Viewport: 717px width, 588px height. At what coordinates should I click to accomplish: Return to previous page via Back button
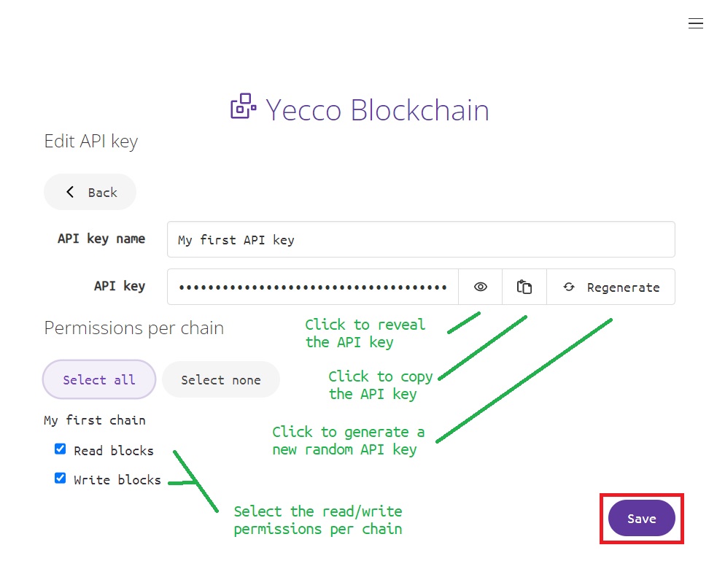pos(90,192)
